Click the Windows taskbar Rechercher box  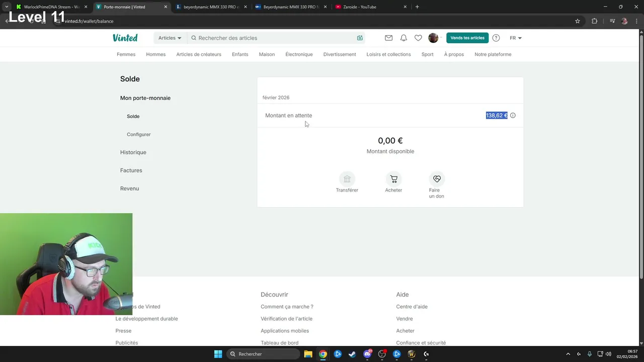point(263,354)
